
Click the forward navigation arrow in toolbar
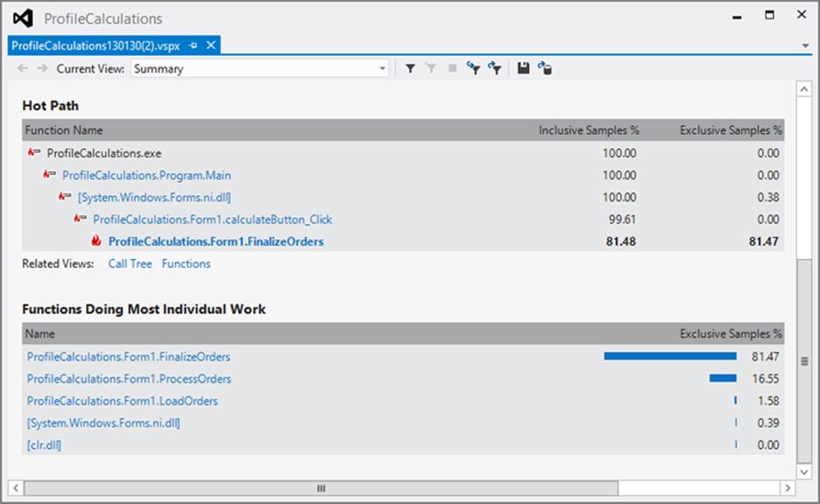pos(42,68)
